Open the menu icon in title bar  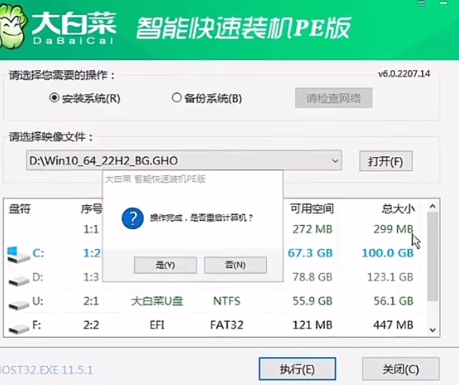tap(422, 3)
